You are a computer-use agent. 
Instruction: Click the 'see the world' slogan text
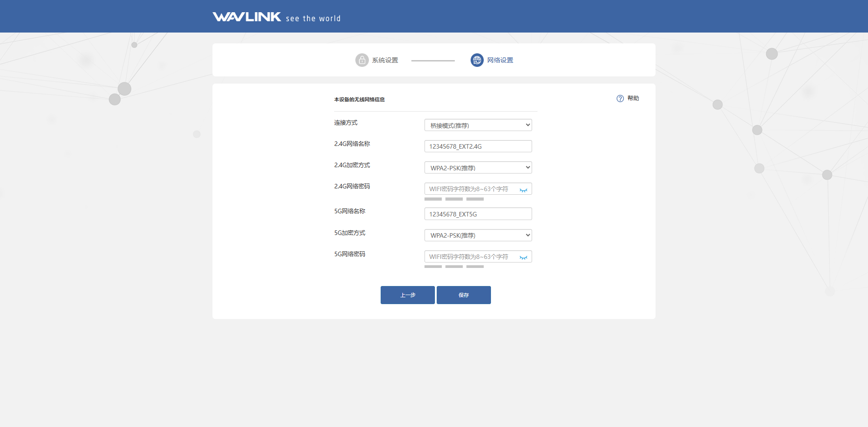pyautogui.click(x=313, y=19)
